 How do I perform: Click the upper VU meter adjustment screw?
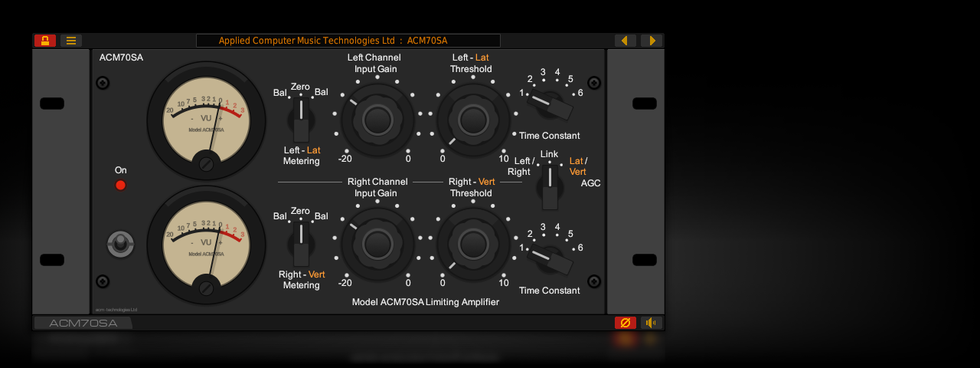[206, 163]
